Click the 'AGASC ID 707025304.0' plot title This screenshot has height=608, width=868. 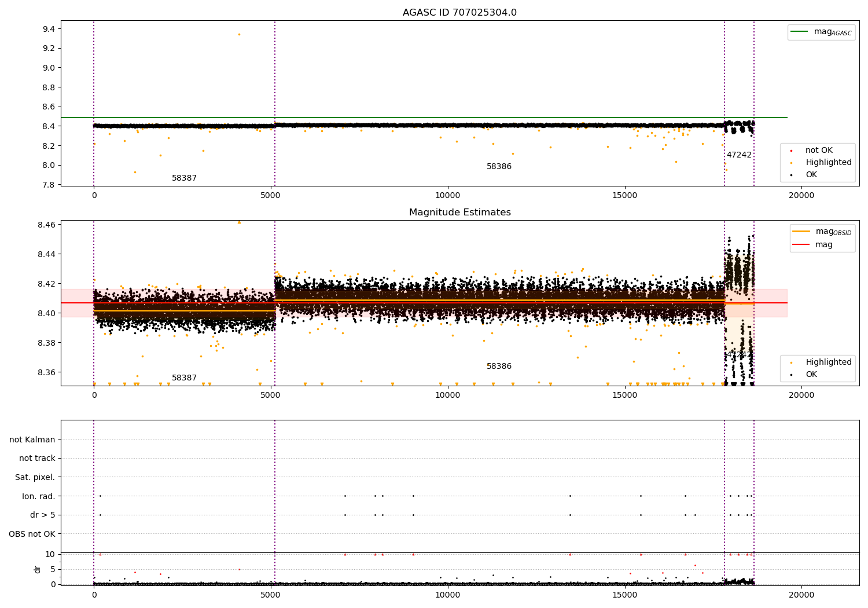click(x=459, y=13)
